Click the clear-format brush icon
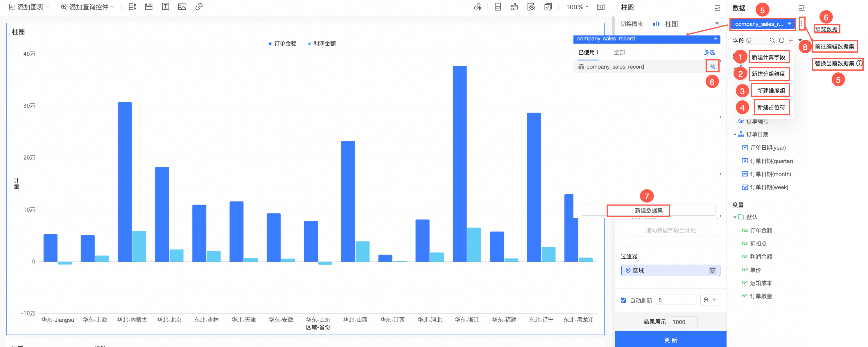This screenshot has height=347, width=868. pos(514,7)
